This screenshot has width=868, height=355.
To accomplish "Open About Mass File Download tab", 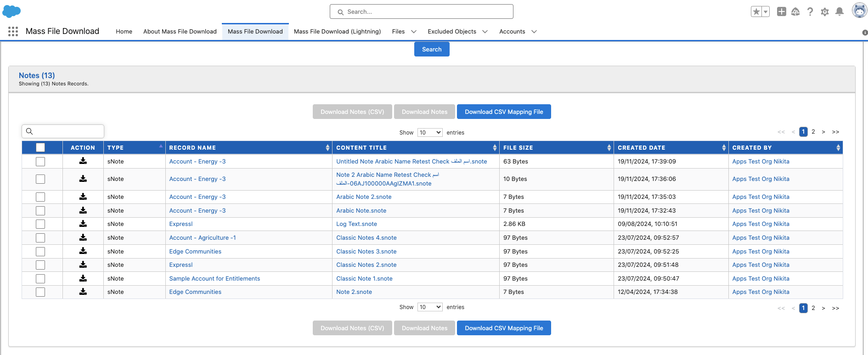I will (x=180, y=32).
